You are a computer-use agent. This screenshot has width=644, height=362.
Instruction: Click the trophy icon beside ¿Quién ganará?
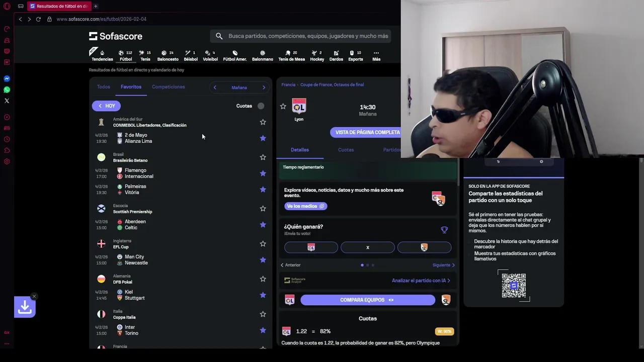(444, 230)
